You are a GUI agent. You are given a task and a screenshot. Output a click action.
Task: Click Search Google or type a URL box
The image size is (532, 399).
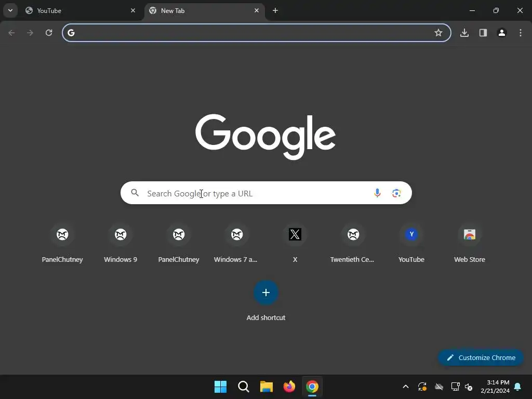(266, 193)
